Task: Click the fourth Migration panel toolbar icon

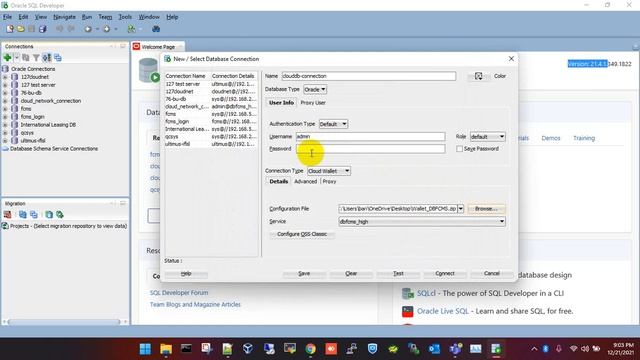Action: (49, 214)
